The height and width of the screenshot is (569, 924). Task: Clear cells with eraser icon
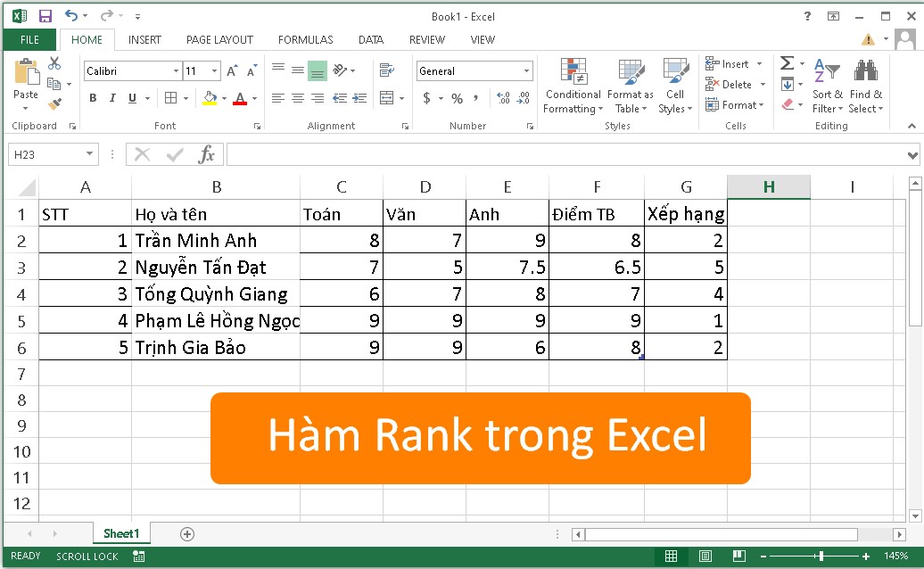click(x=788, y=105)
